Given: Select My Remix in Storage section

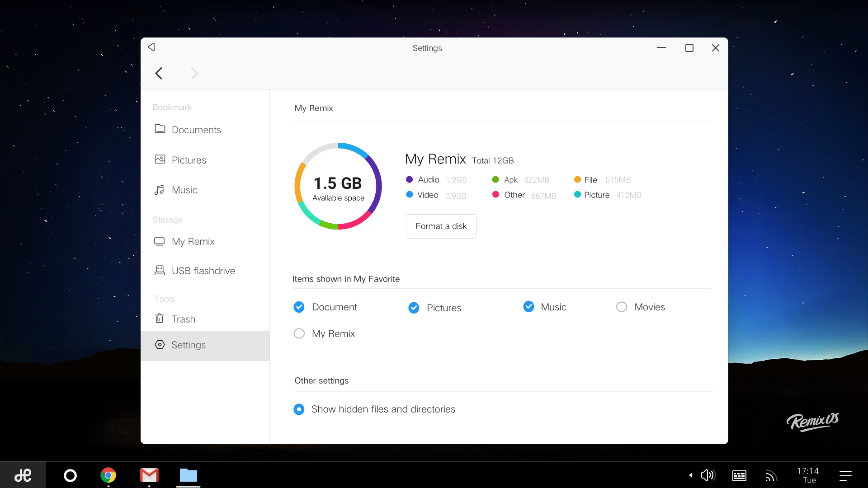Looking at the screenshot, I should (x=192, y=241).
